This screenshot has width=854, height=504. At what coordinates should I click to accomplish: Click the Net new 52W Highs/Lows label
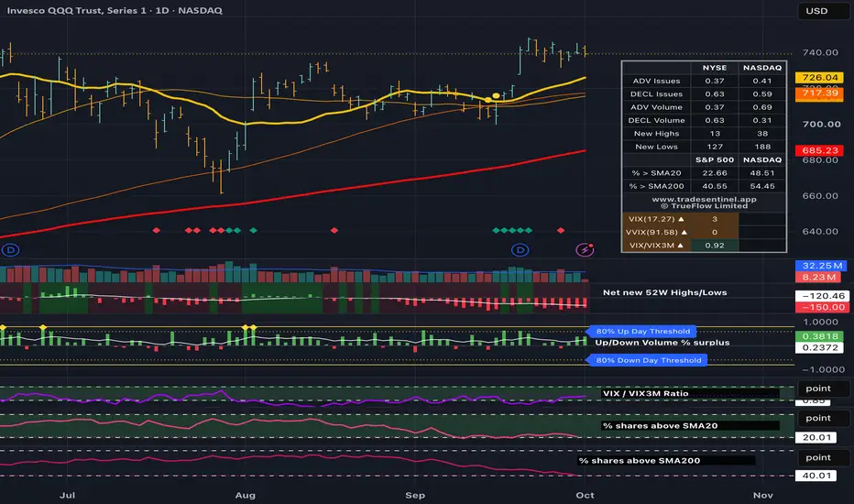tap(664, 292)
